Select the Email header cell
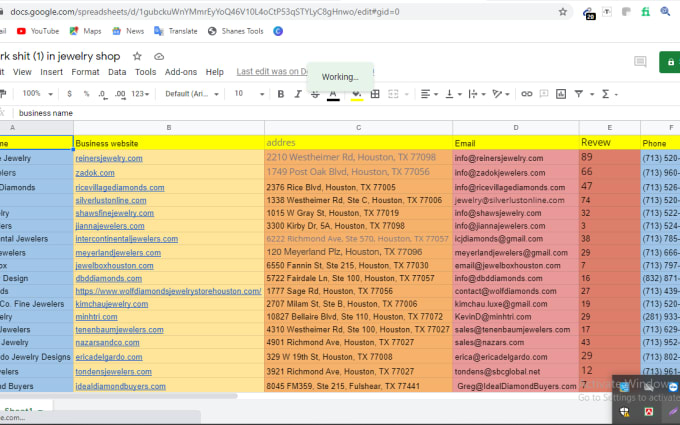The image size is (680, 425). (x=516, y=143)
